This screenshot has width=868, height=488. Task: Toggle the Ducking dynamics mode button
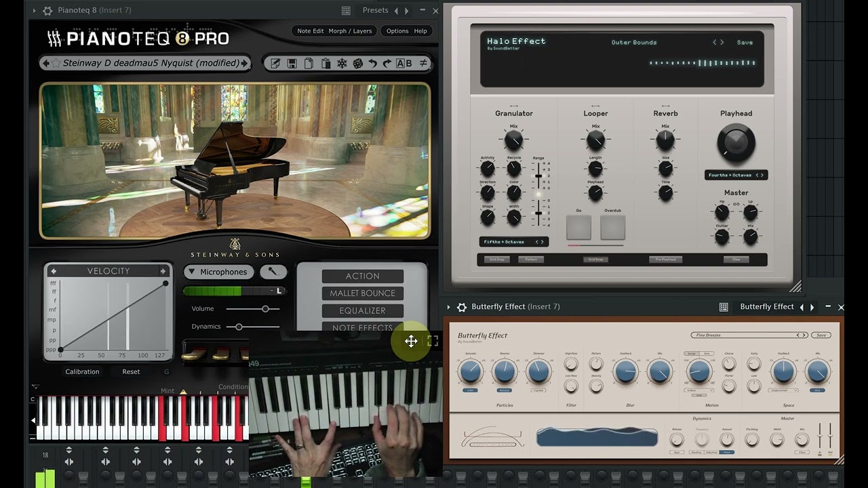[695, 452]
